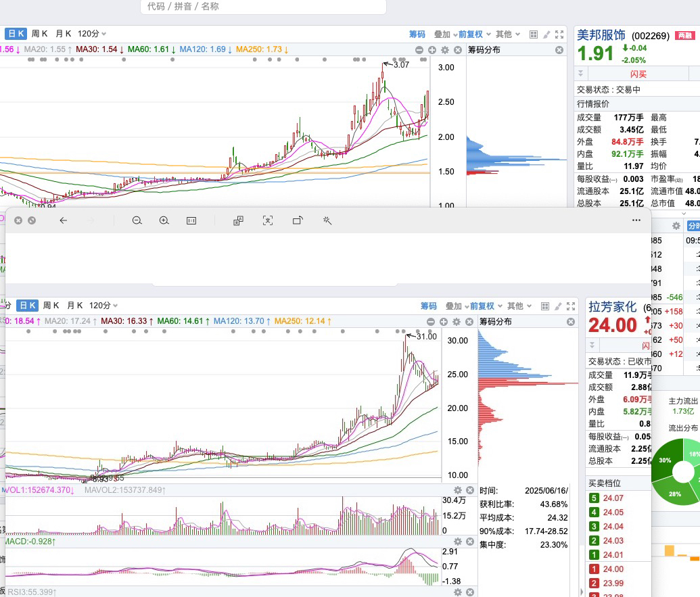The height and width of the screenshot is (597, 700).
Task: Click the 两融 badge next to 002269
Action: pyautogui.click(x=685, y=36)
